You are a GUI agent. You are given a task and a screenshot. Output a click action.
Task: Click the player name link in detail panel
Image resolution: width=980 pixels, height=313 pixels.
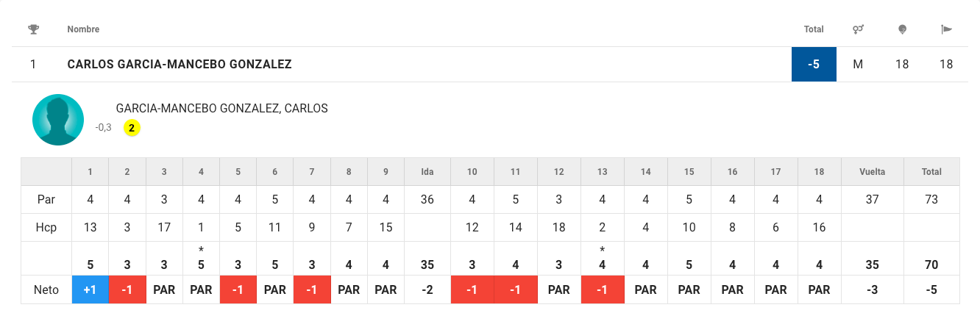[221, 109]
